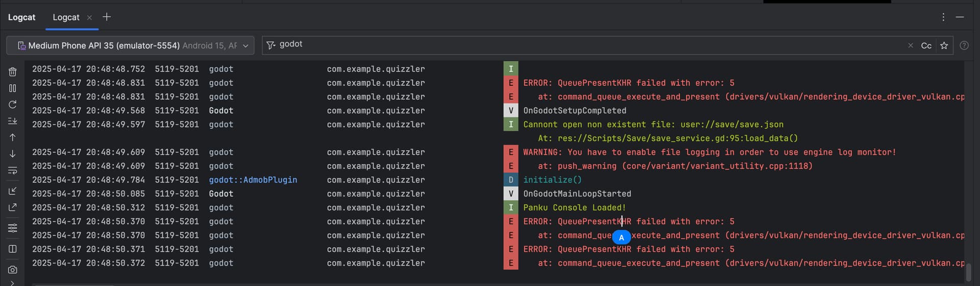Click the I badge beside Panku Console Loaded
Image resolution: width=980 pixels, height=286 pixels.
click(x=511, y=207)
